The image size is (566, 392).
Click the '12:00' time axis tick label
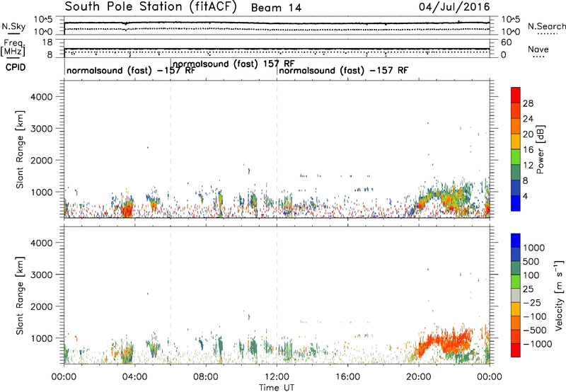pos(277,376)
